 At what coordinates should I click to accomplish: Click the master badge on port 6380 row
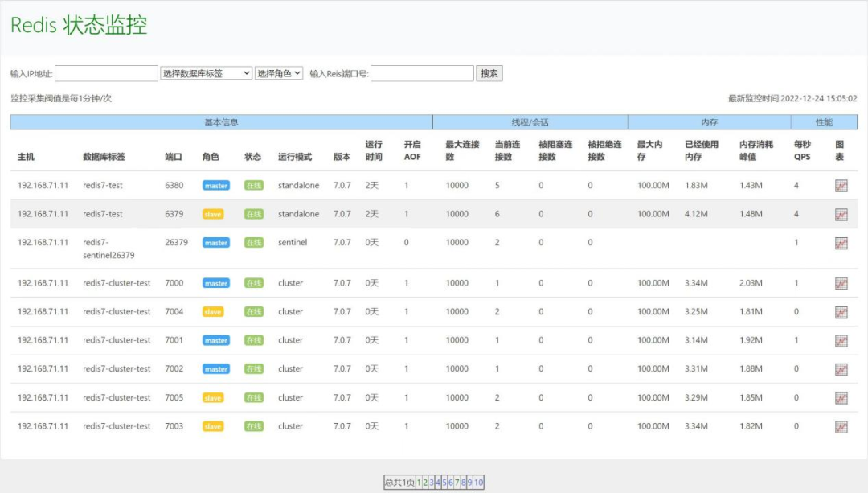215,185
